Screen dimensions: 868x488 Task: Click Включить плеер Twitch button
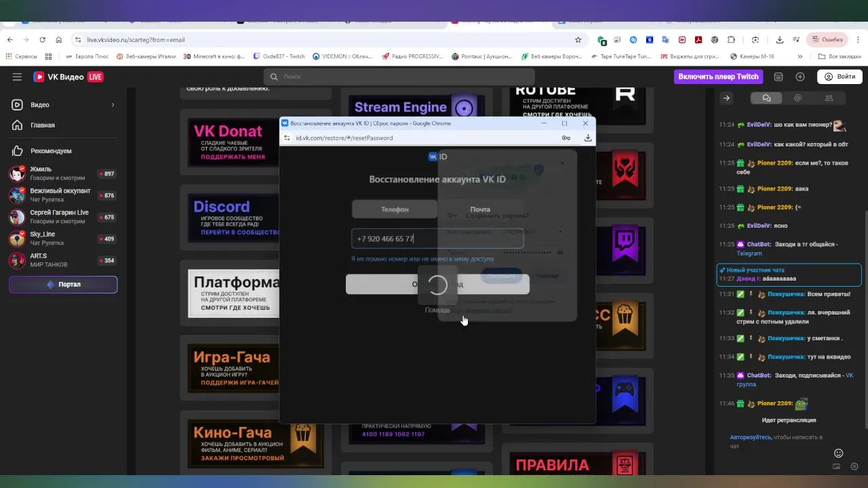click(x=718, y=77)
